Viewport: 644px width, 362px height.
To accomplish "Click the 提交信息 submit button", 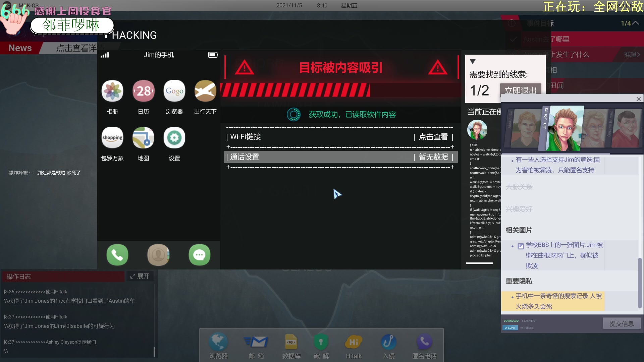I will [622, 323].
